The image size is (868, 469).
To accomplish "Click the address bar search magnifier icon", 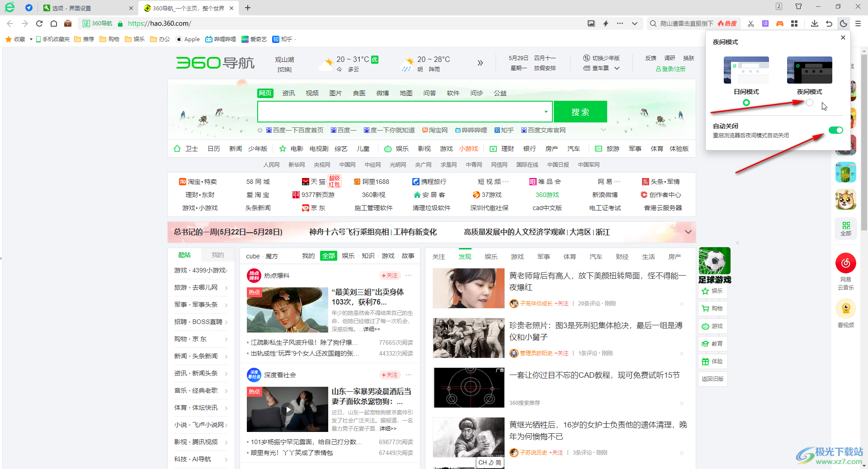I will pyautogui.click(x=653, y=23).
